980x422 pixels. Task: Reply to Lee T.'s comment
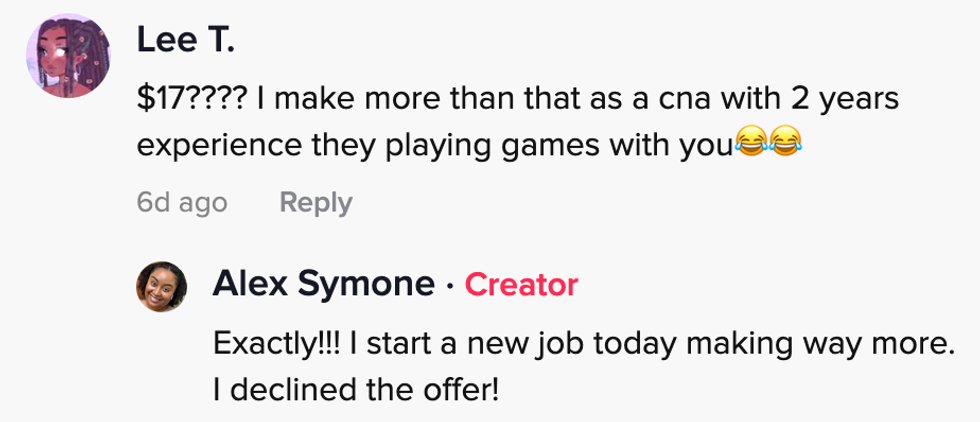[x=315, y=203]
